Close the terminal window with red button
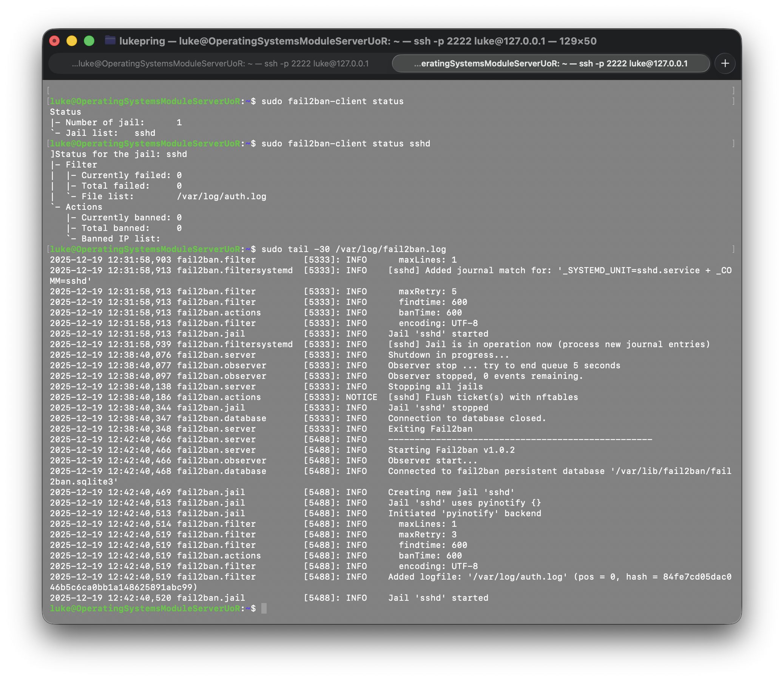 [x=55, y=41]
